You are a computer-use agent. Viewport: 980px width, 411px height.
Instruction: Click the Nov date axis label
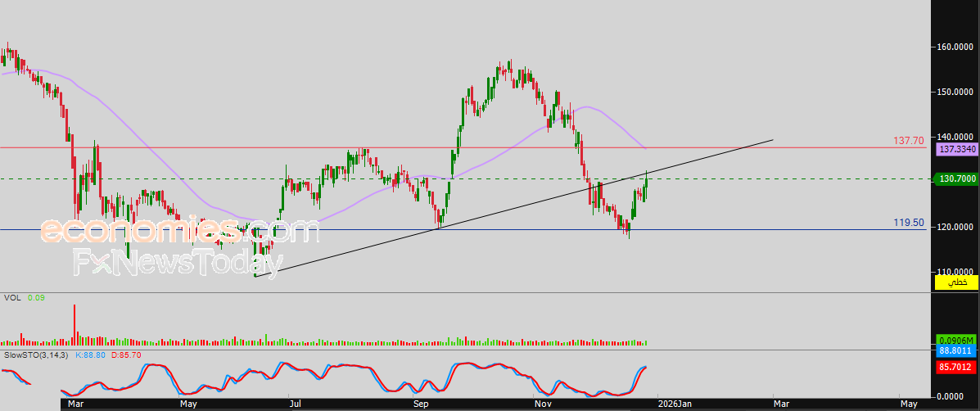point(543,404)
